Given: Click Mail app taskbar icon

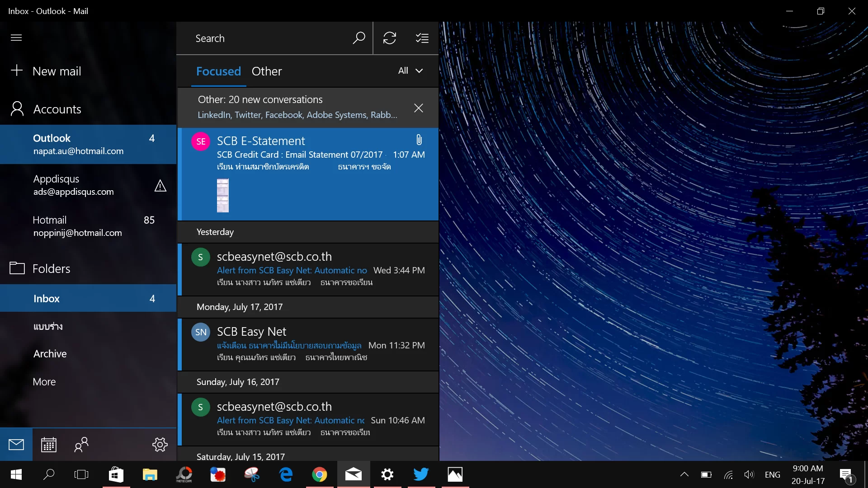Looking at the screenshot, I should [354, 474].
